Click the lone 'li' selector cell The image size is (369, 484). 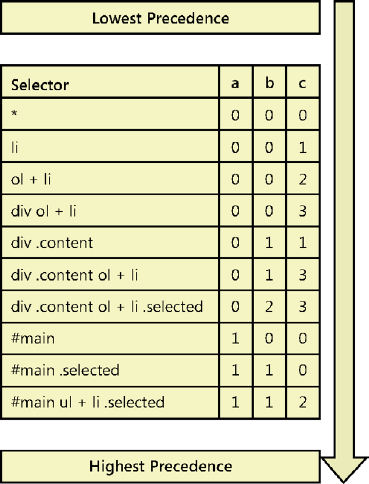tap(110, 147)
